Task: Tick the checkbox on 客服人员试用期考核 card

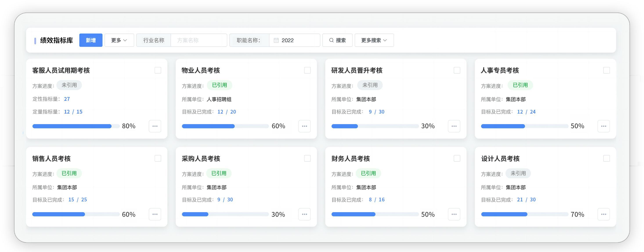Action: [x=158, y=70]
